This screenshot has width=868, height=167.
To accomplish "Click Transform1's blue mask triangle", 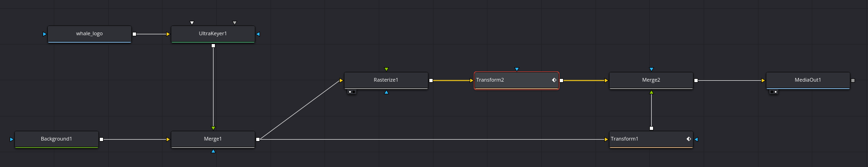I will pyautogui.click(x=696, y=139).
